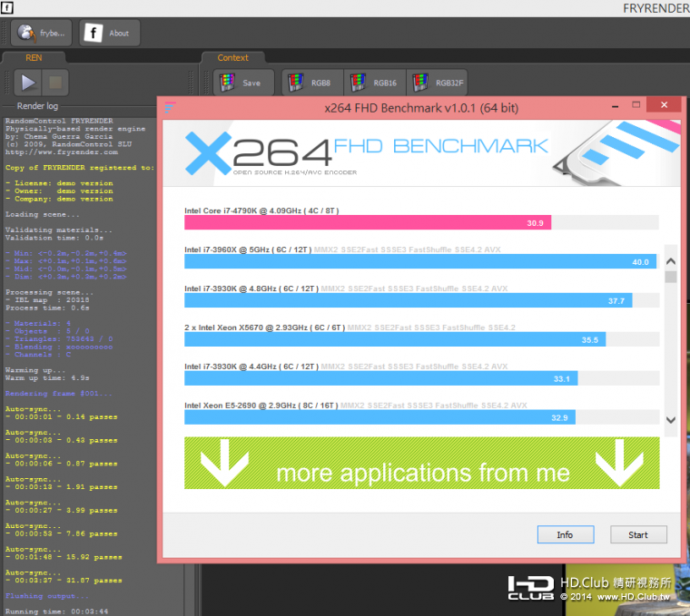Click the FRYRENDER window icon at top left

click(6, 6)
